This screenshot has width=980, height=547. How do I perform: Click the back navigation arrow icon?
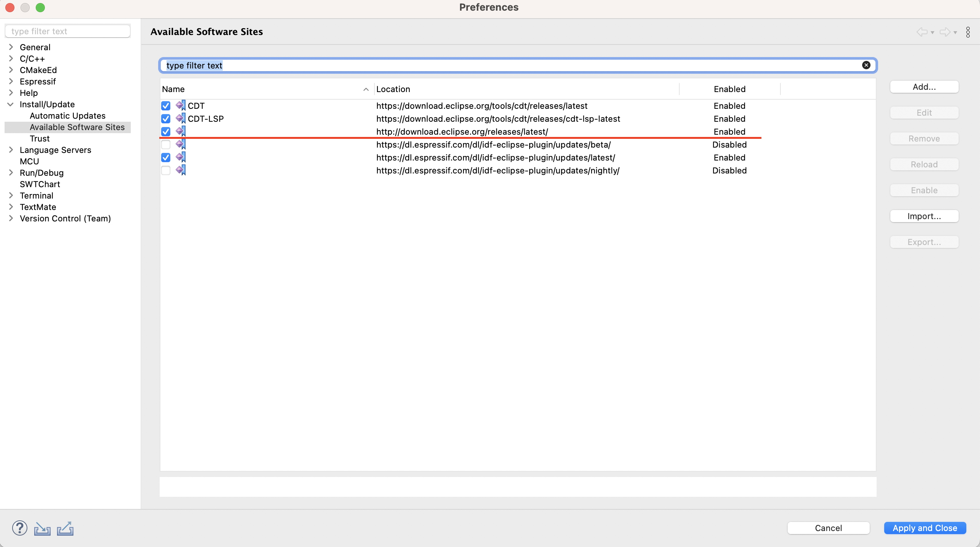click(921, 32)
